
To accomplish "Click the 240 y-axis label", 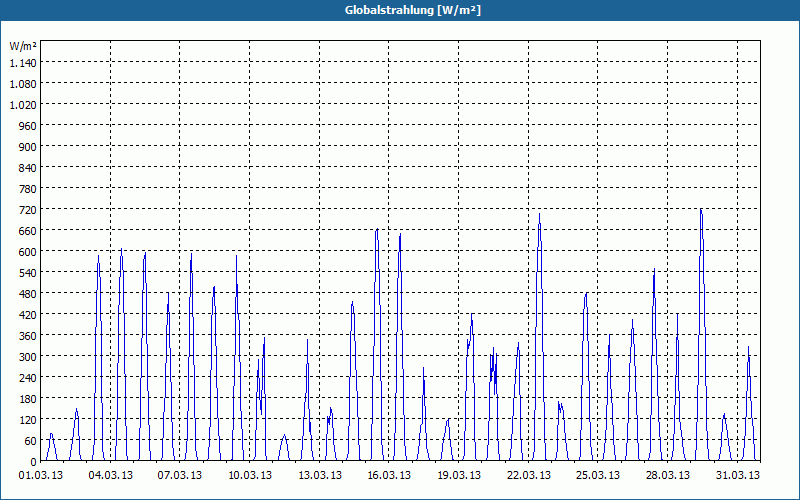I will click(28, 378).
